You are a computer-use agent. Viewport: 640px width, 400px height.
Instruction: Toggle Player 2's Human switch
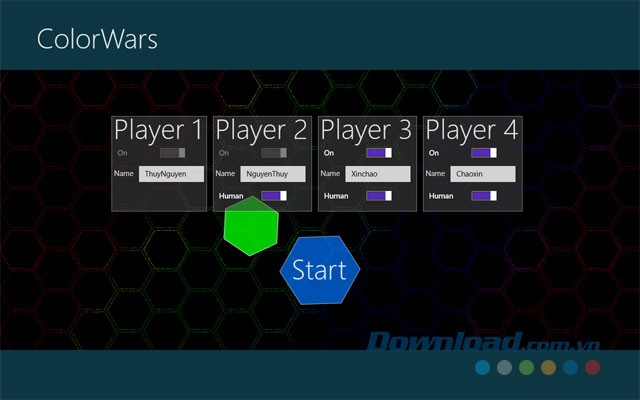273,196
